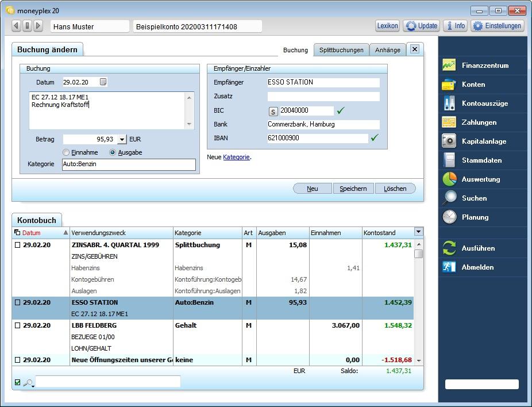Open the Kapitalanlage sidebar entry
Image resolution: width=532 pixels, height=407 pixels.
pyautogui.click(x=475, y=141)
